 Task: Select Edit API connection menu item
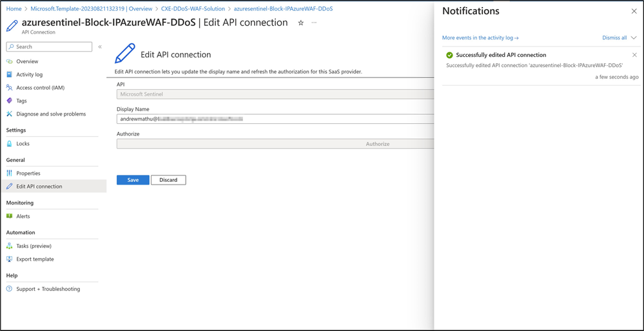click(x=54, y=186)
